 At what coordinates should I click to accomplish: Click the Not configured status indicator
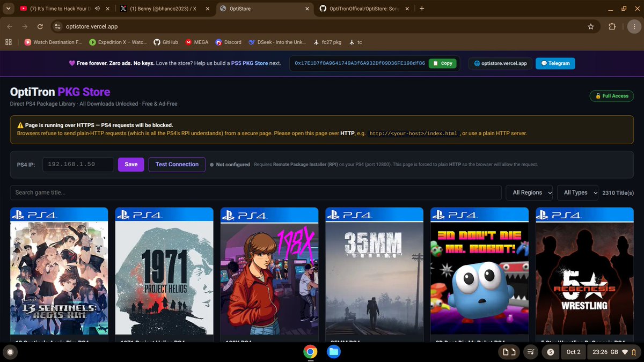coord(230,165)
